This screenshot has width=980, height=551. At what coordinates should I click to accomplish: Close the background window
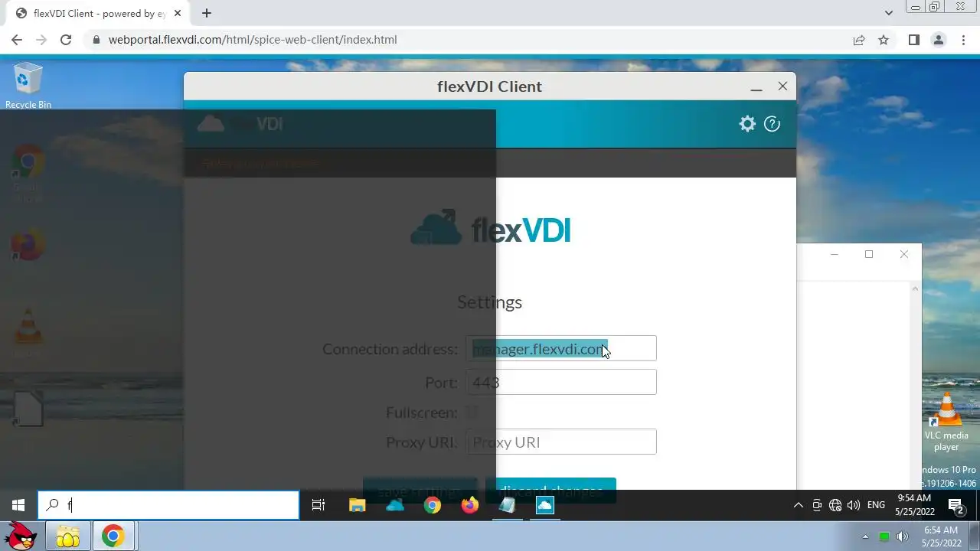904,254
